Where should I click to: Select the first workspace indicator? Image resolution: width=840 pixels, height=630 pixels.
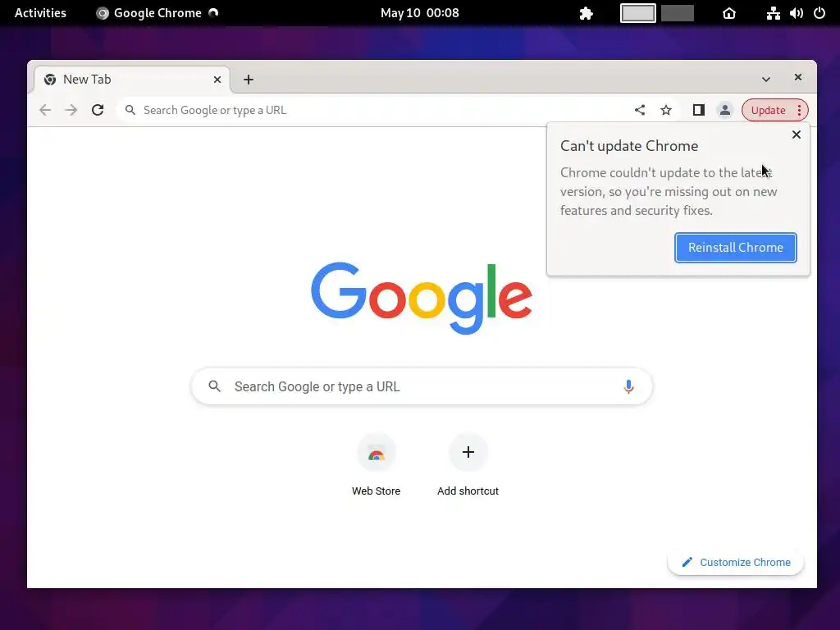(638, 13)
